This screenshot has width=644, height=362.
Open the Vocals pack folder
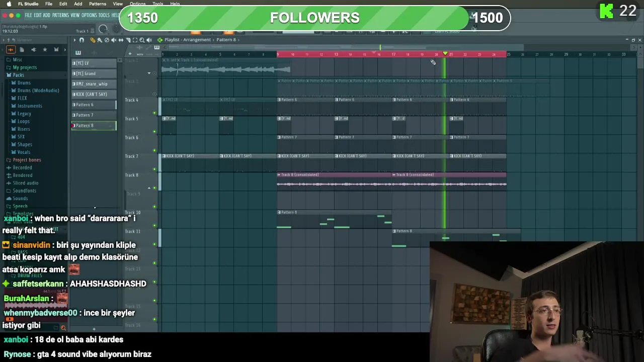24,152
